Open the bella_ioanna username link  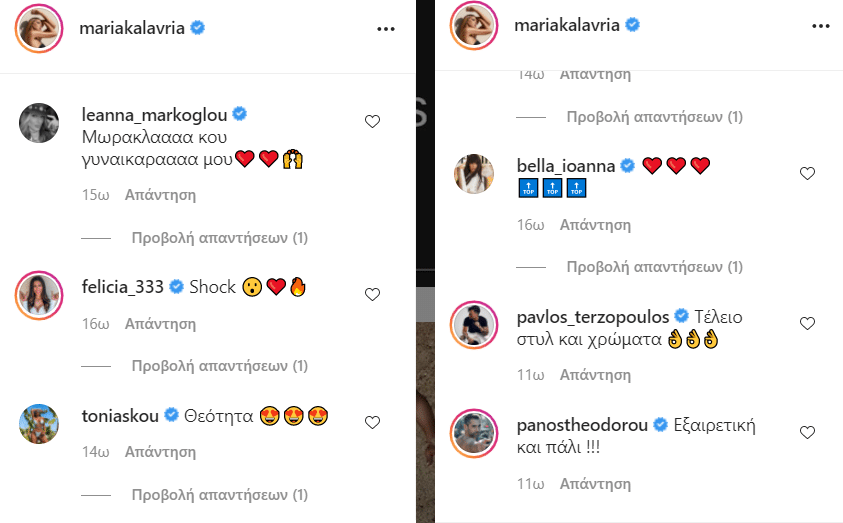566,166
